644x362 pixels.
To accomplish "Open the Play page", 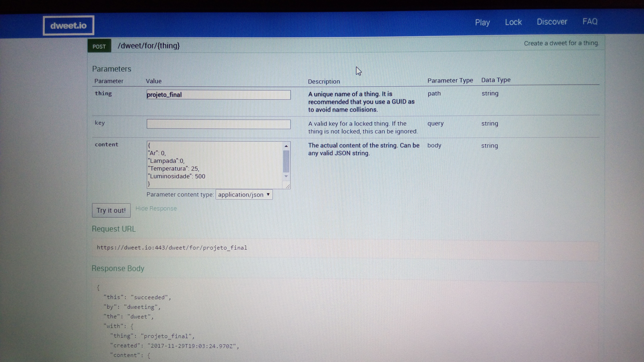I will (x=482, y=22).
